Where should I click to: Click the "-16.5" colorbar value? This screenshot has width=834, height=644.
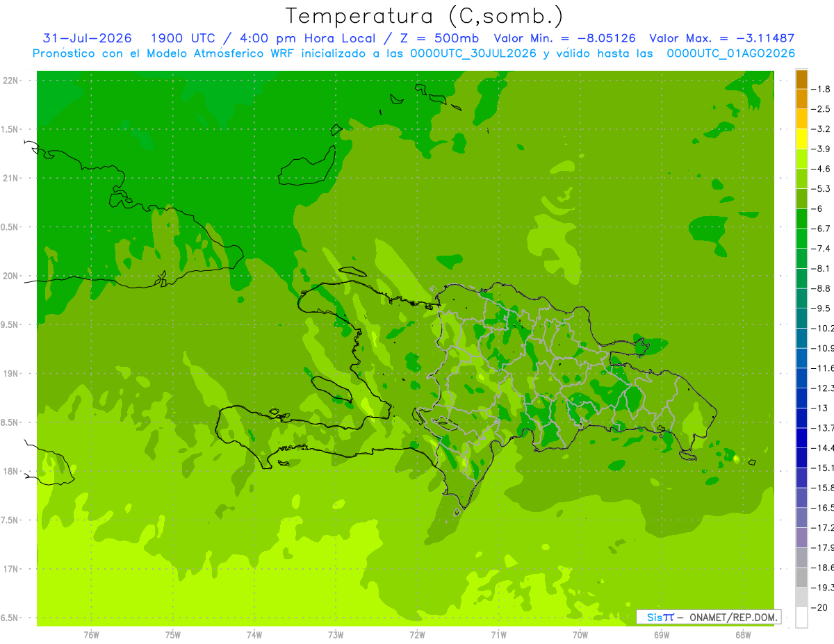pyautogui.click(x=823, y=508)
